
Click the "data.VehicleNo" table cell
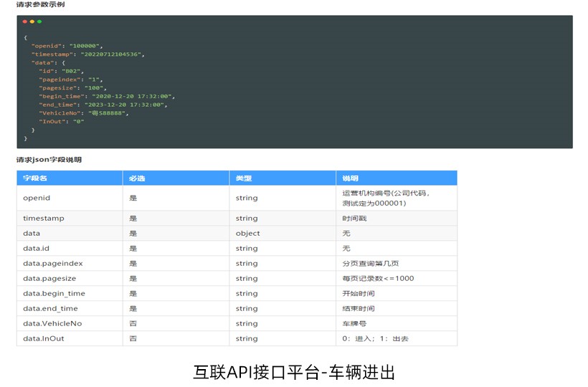tap(52, 323)
